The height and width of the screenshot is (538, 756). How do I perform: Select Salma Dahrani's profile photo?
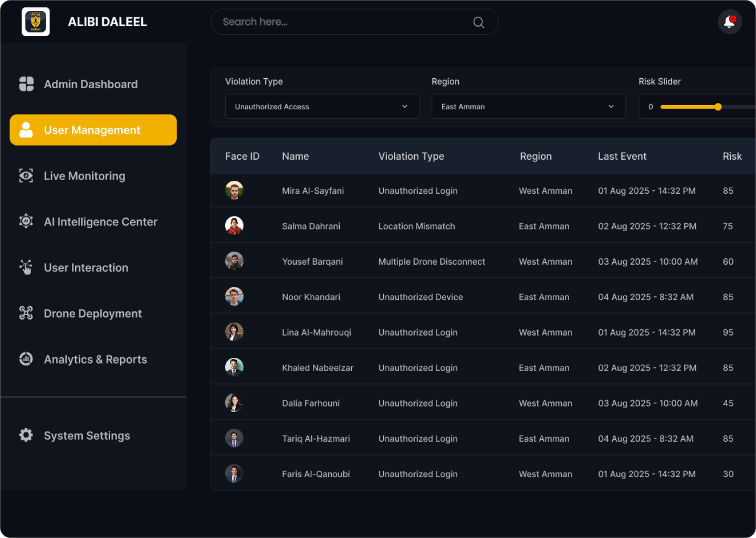(234, 225)
